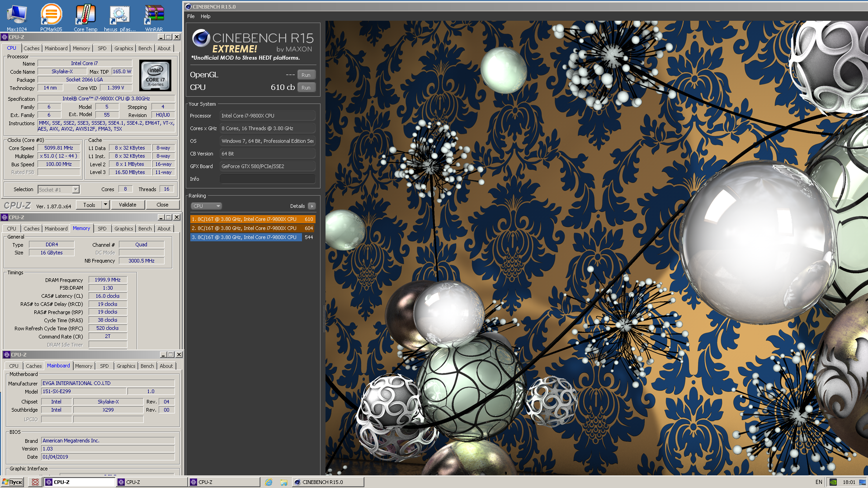Open Graphics tab in top CPU-Z window
The image size is (868, 488).
pos(123,48)
